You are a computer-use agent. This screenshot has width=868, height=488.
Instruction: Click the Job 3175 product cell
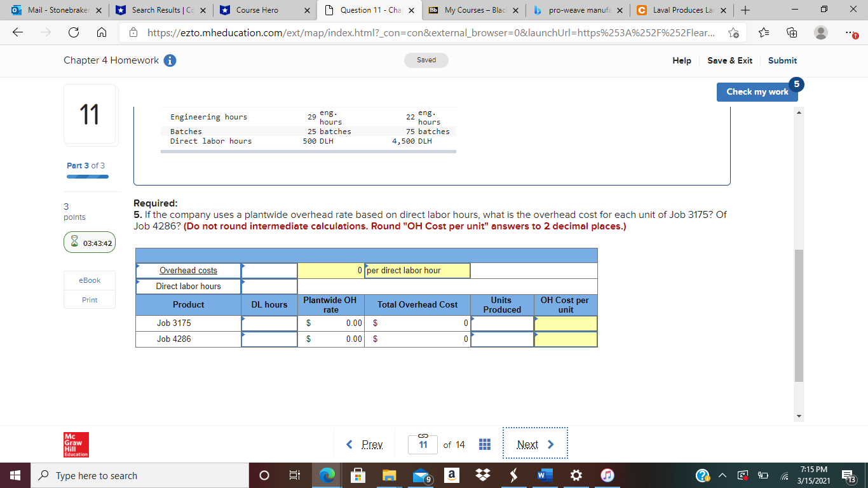tap(188, 323)
